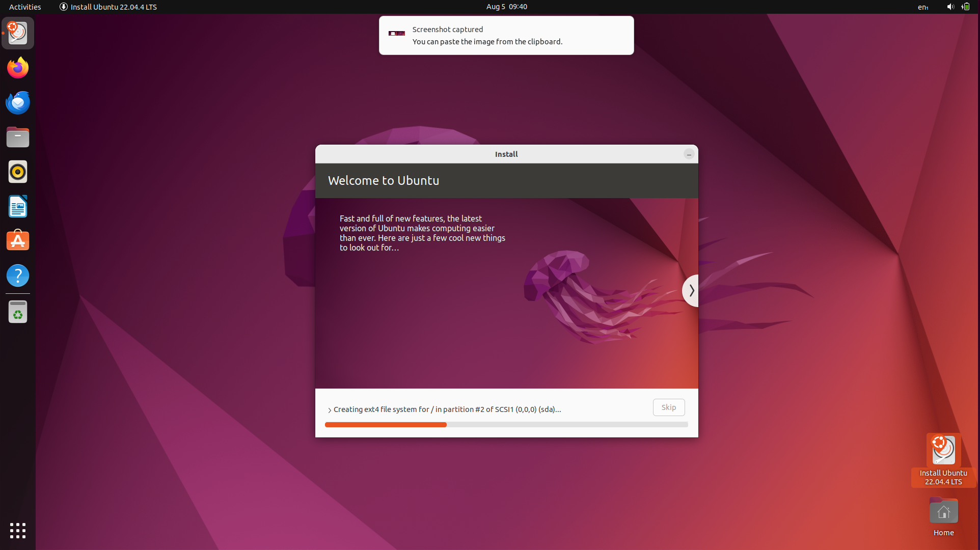
Task: Open the Help icon in dock
Action: 18,276
